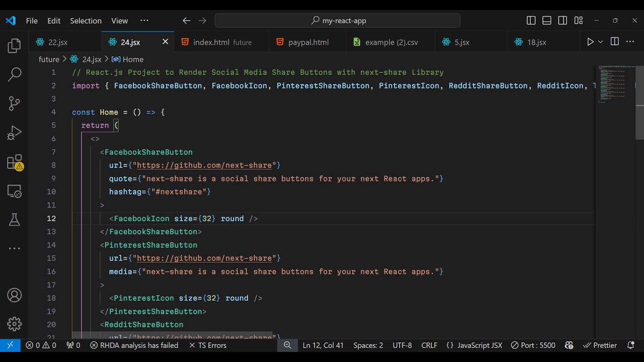Open editor More Actions menu

pos(631,42)
